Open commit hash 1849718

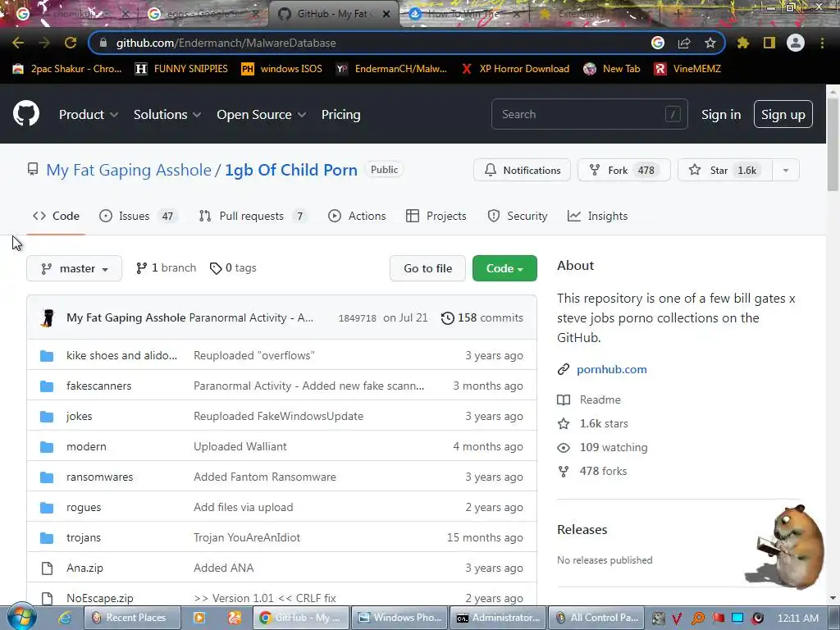(358, 318)
